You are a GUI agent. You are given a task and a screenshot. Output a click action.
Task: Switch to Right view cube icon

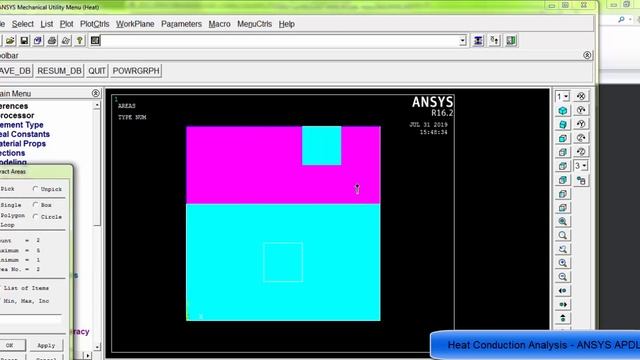[x=563, y=152]
